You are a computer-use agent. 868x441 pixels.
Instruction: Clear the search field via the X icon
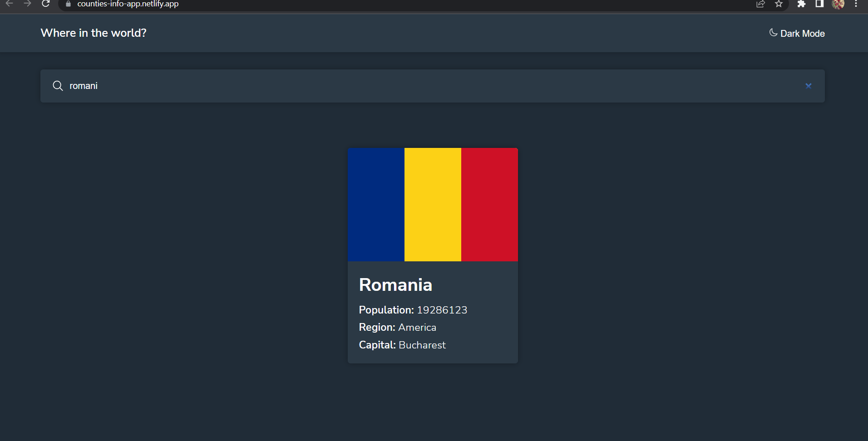pyautogui.click(x=809, y=86)
